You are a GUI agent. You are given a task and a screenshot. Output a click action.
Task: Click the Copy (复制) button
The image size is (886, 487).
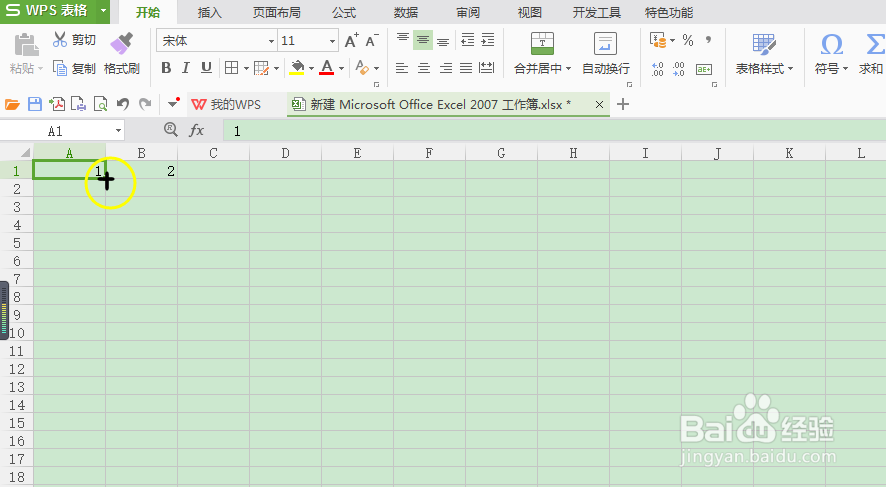pyautogui.click(x=74, y=68)
